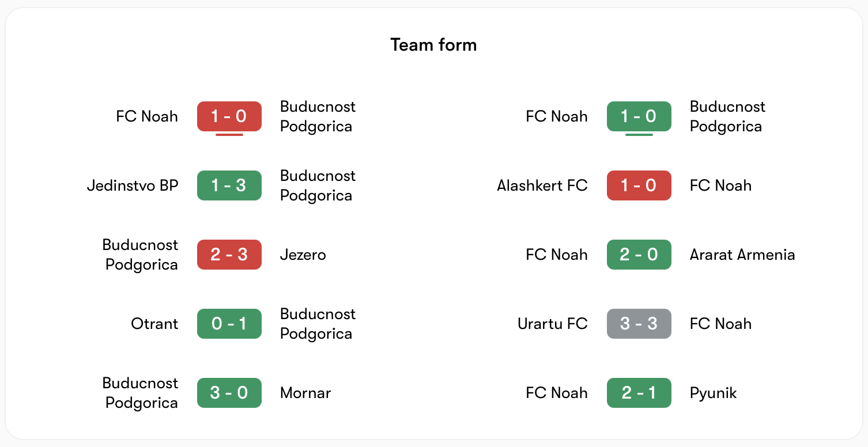Open the Otrant 0 - 1 score badge
Screen dimensions: 868x447
(229, 324)
